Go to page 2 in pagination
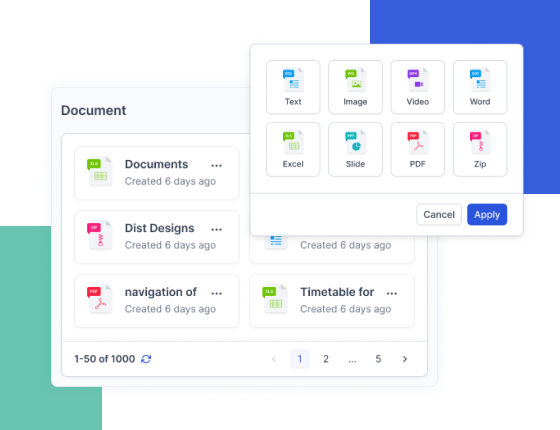 (x=326, y=359)
